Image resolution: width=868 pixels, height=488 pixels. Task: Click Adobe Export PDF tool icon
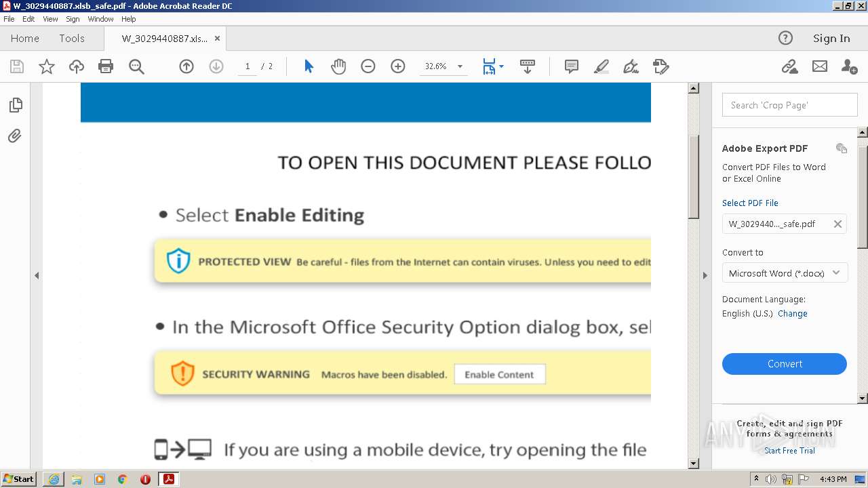click(842, 148)
